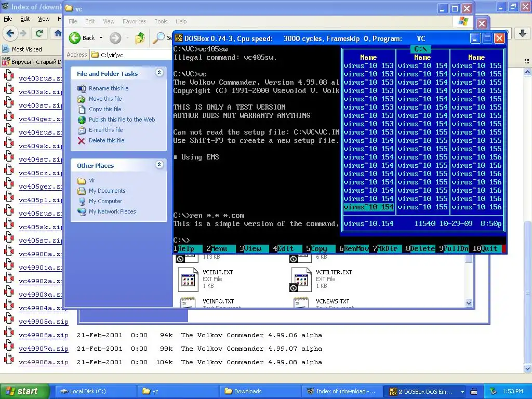532x399 pixels.
Task: Click the Start button
Action: pyautogui.click(x=25, y=391)
